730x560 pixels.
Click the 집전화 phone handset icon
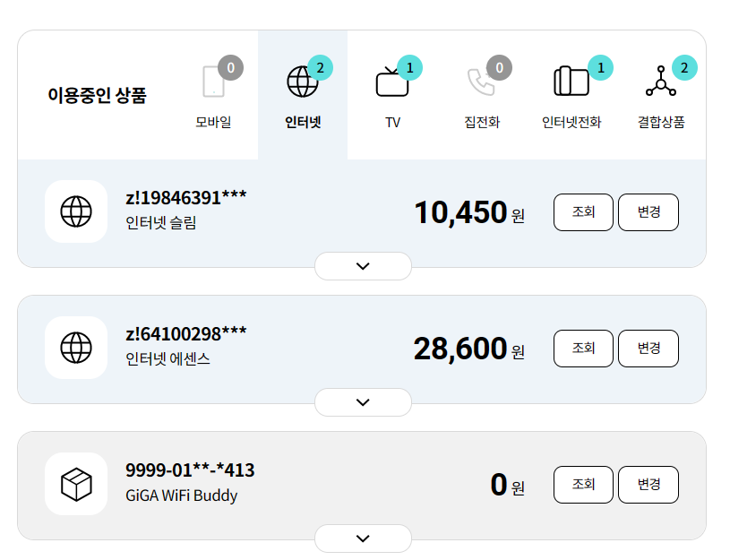click(481, 82)
